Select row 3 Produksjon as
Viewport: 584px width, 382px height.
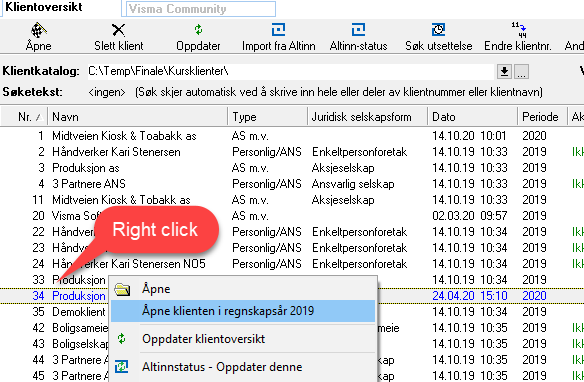pyautogui.click(x=292, y=168)
